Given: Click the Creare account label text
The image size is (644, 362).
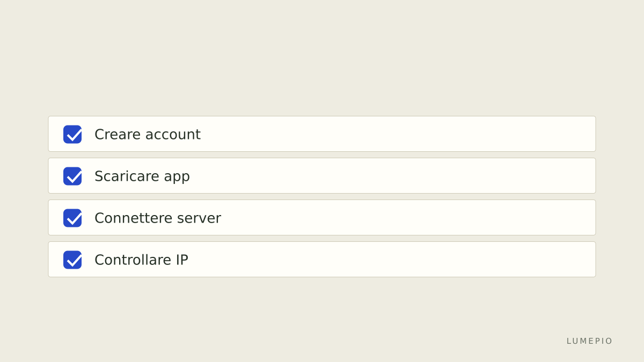Looking at the screenshot, I should point(148,134).
